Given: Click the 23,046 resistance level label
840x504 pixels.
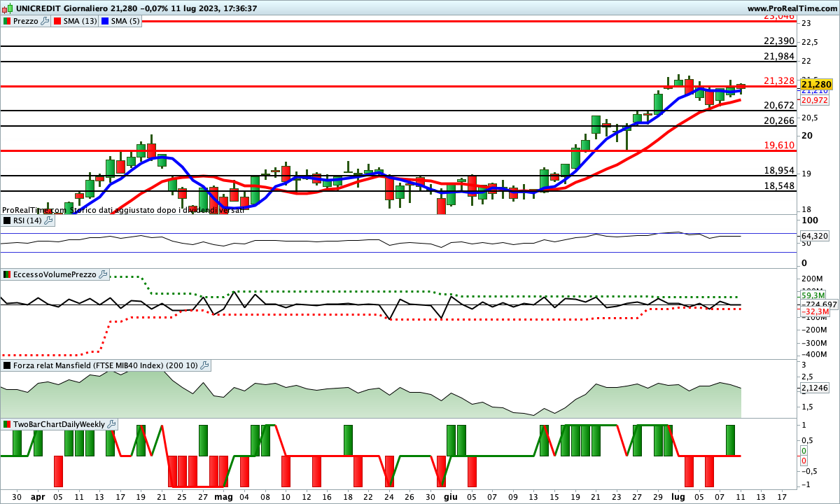Looking at the screenshot, I should 779,16.
